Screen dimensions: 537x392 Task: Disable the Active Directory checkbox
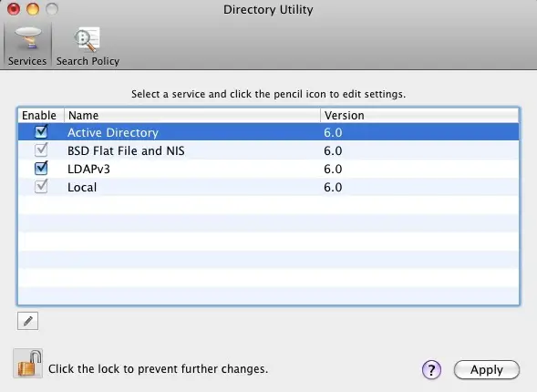coord(41,131)
